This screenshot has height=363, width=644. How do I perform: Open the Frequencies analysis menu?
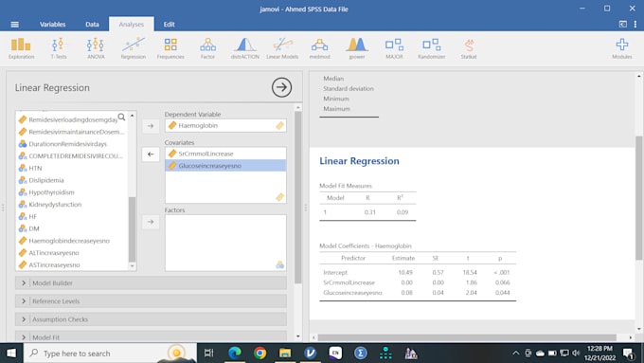pyautogui.click(x=170, y=48)
